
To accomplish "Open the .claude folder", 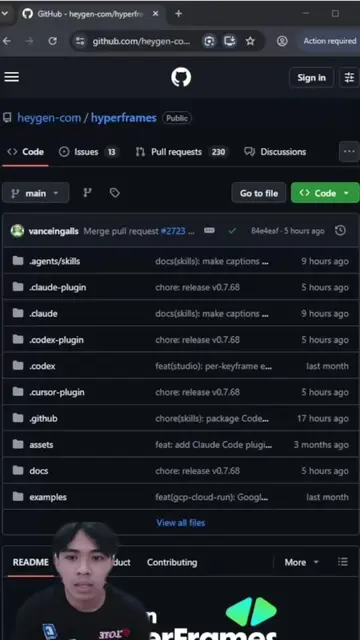I will pos(43,313).
